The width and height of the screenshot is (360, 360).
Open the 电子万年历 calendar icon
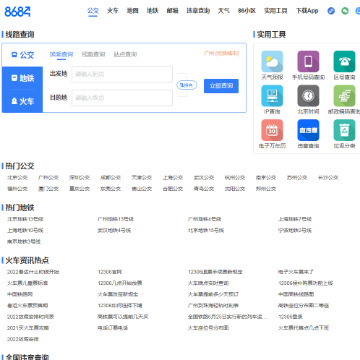click(272, 130)
